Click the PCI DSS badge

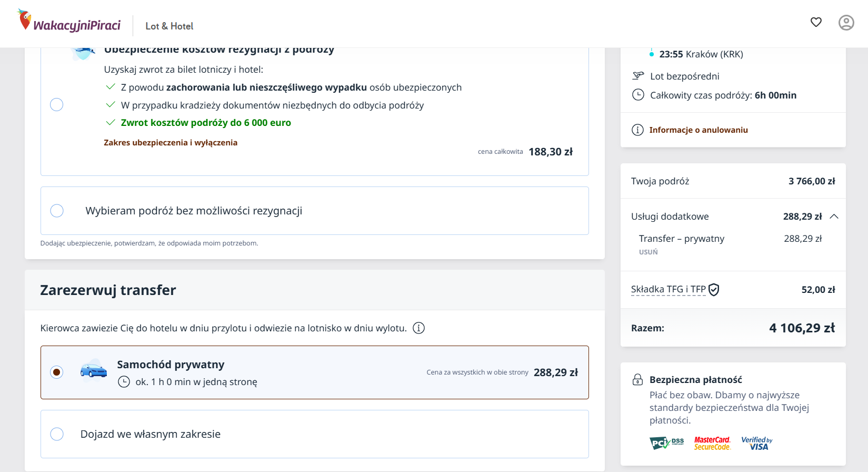click(667, 443)
